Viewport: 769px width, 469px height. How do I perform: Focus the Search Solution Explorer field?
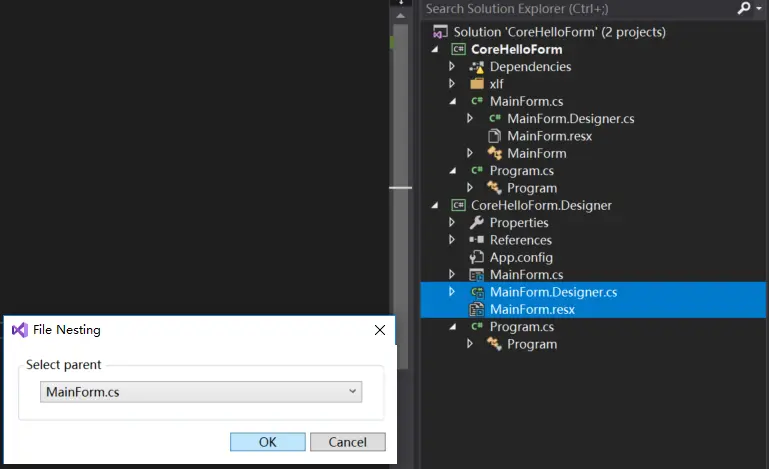tap(579, 8)
